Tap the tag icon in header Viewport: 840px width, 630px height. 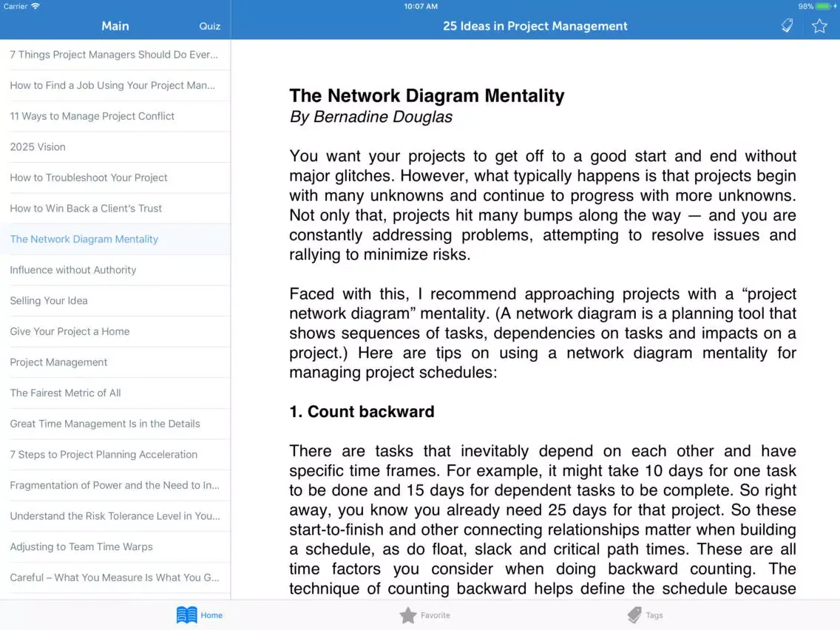coord(787,26)
